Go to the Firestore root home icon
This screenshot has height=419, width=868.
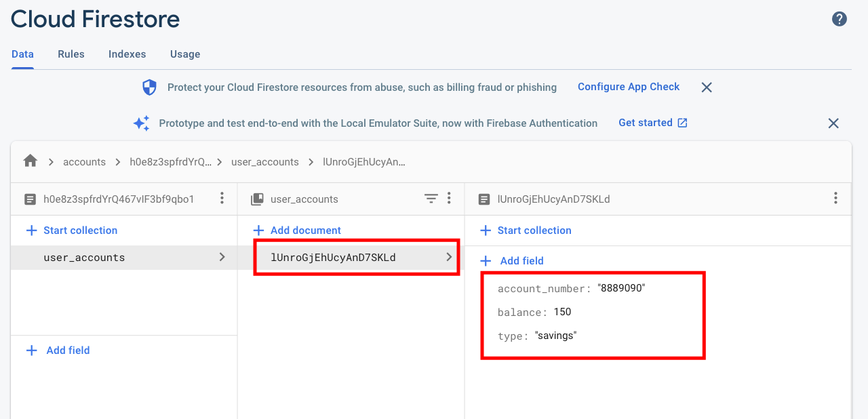click(30, 161)
